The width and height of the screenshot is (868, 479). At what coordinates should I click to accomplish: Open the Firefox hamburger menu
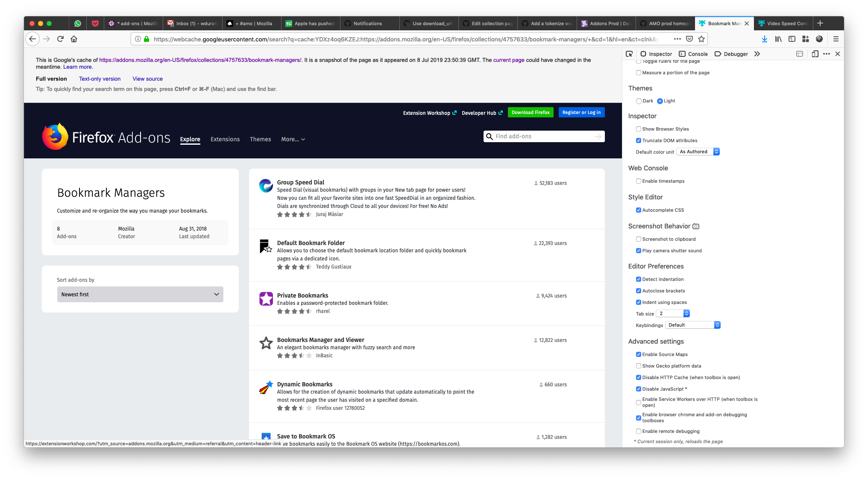point(836,39)
